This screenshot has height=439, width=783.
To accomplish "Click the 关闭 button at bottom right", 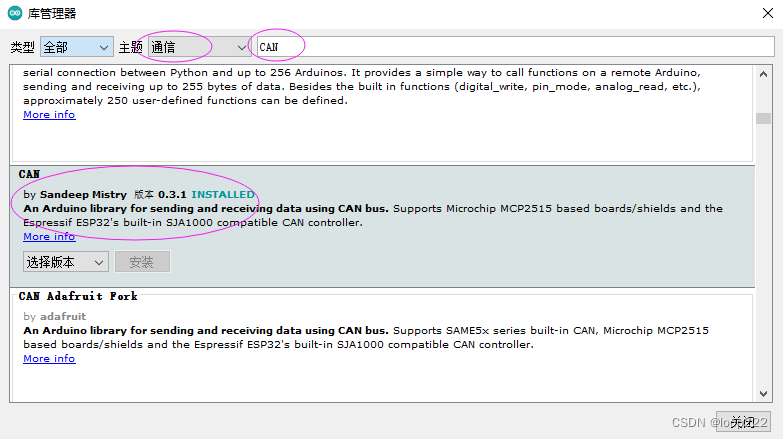I will [743, 422].
